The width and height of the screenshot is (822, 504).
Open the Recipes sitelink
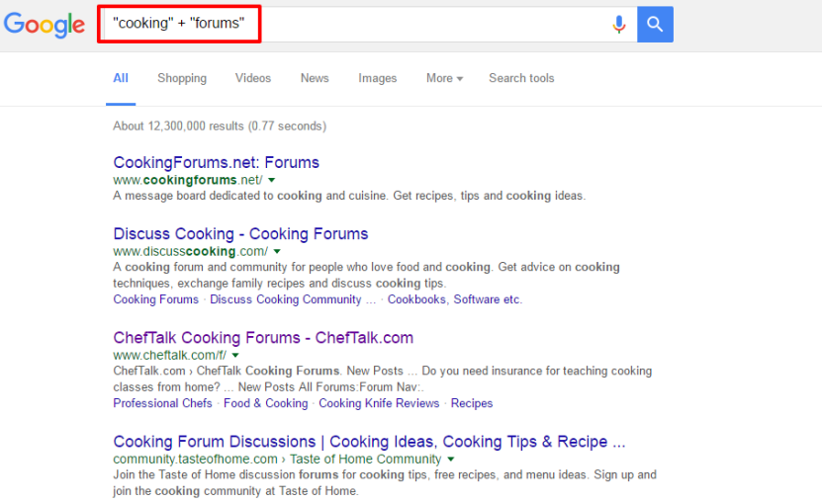472,403
